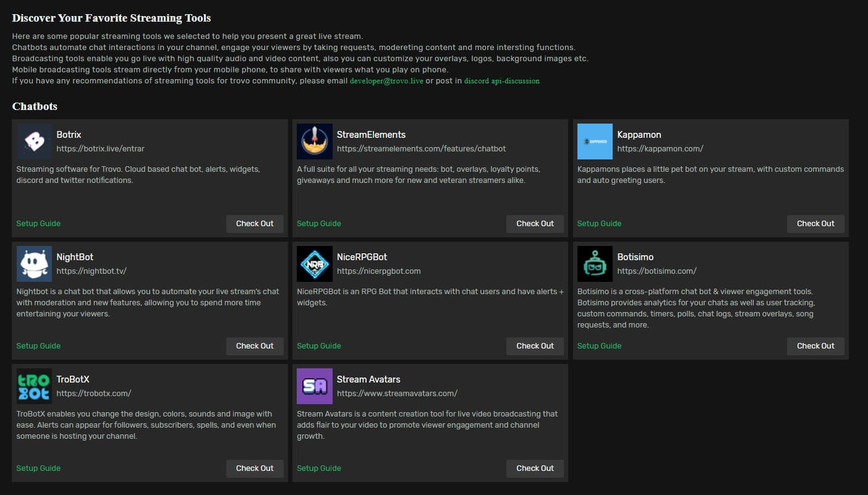
Task: Click Check Out for NightBot
Action: (x=255, y=345)
